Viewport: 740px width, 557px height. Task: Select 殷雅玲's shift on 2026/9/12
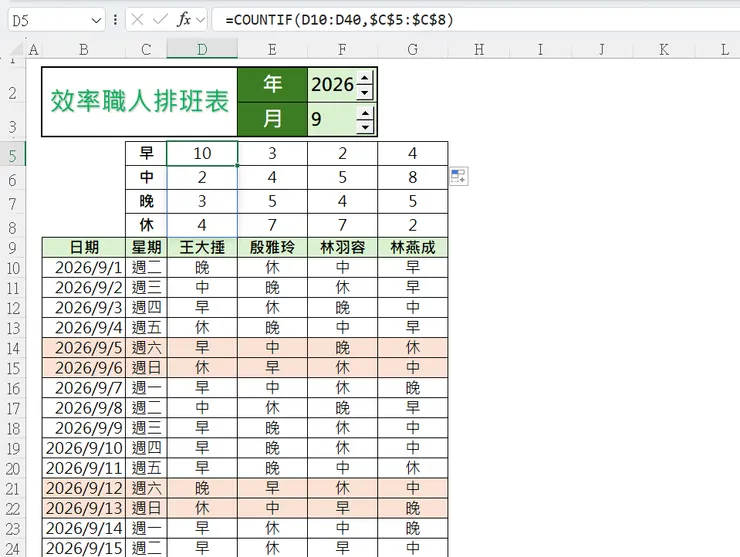click(272, 488)
